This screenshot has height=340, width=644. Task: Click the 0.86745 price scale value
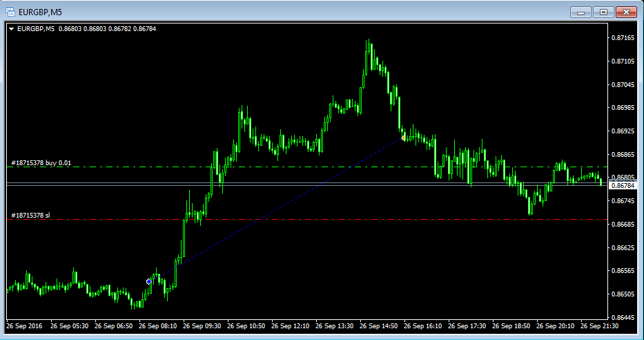point(623,201)
